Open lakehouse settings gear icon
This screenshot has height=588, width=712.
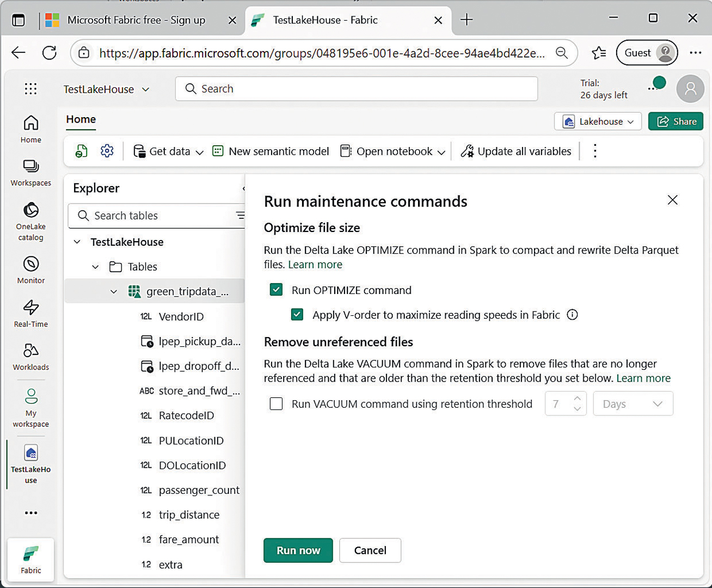click(x=107, y=151)
